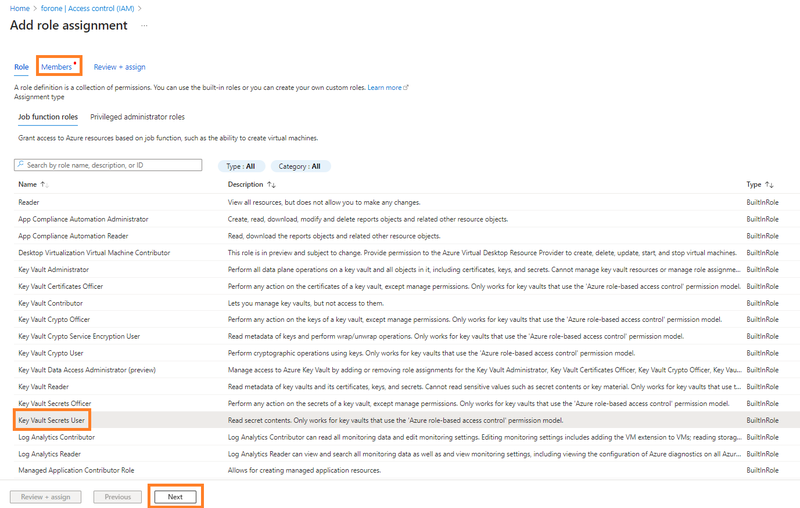Select the Privileged administrator roles tab
Viewport: 800px width, 508px height.
(137, 117)
